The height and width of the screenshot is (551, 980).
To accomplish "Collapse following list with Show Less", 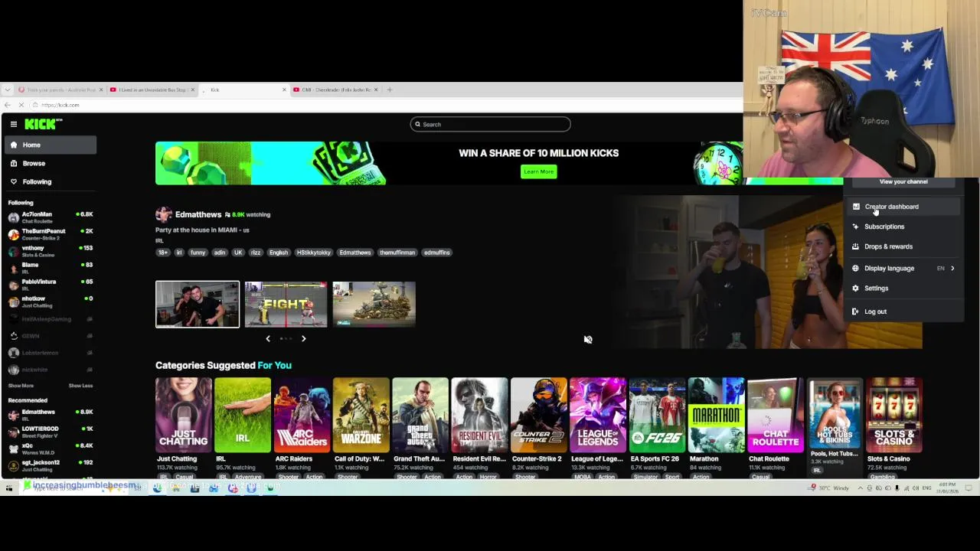I will coord(80,386).
